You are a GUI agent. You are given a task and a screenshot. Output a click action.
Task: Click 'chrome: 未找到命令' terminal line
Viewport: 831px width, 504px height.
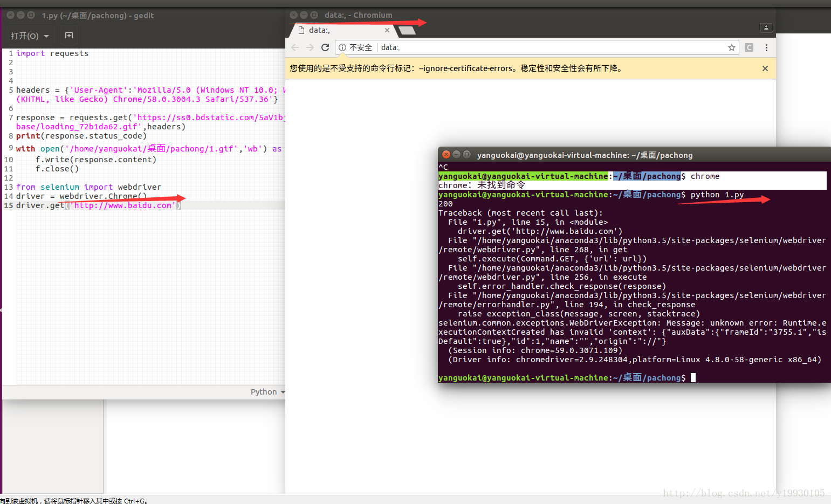pos(482,185)
